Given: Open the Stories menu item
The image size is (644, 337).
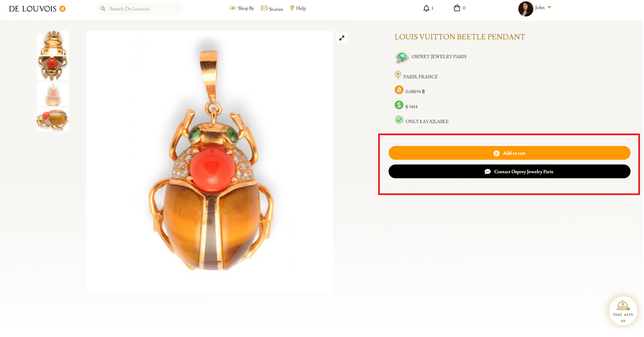Looking at the screenshot, I should [272, 9].
